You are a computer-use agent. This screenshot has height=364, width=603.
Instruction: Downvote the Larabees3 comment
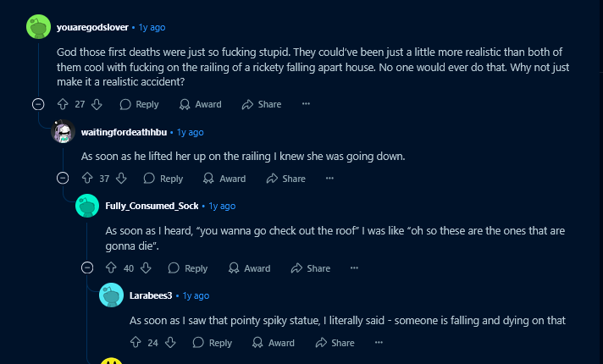click(170, 343)
